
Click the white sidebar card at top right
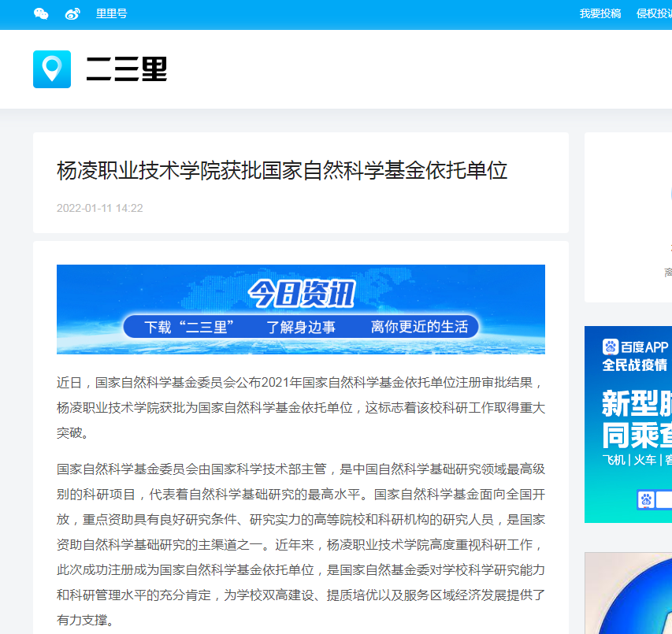[629, 217]
